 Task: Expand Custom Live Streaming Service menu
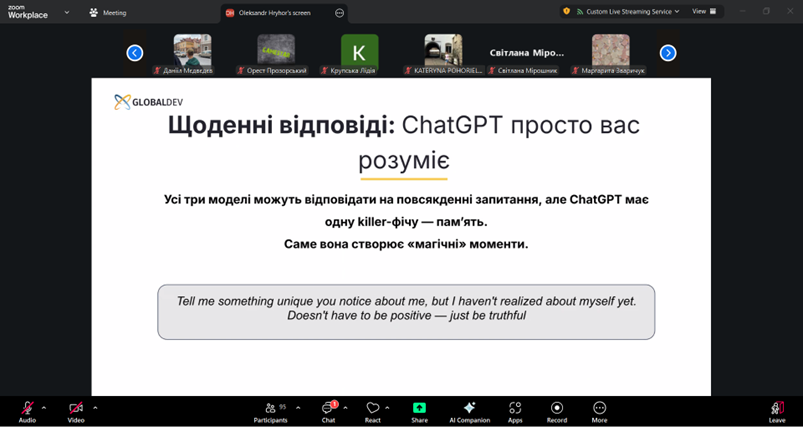(633, 11)
